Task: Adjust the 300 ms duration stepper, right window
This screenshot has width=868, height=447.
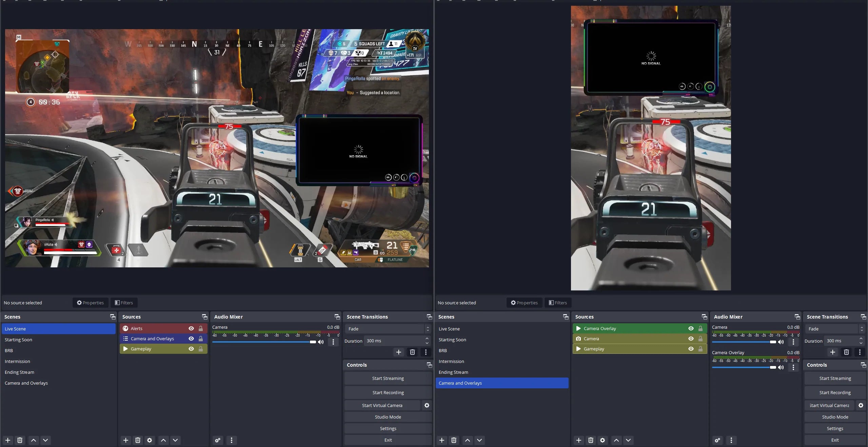Action: [861, 341]
